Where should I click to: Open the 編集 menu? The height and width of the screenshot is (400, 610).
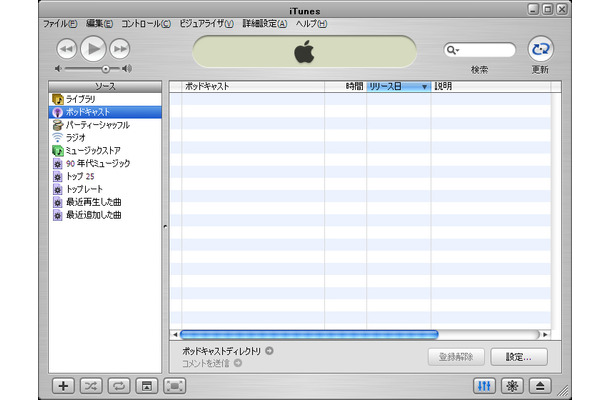pyautogui.click(x=99, y=24)
